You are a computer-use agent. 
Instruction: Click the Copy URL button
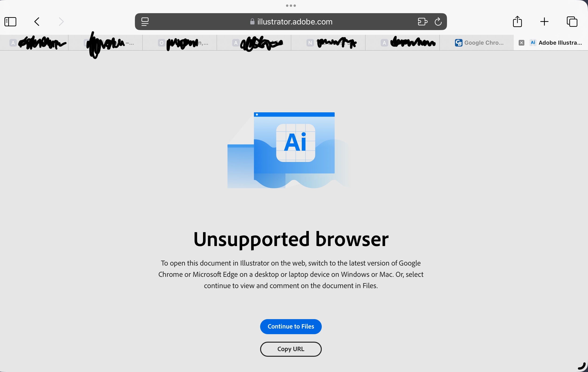(x=291, y=349)
